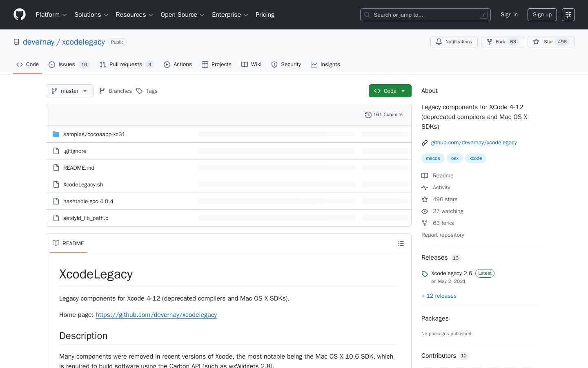
Task: Click the file icon next to hashtable-gcc-4.0.4
Action: point(56,201)
